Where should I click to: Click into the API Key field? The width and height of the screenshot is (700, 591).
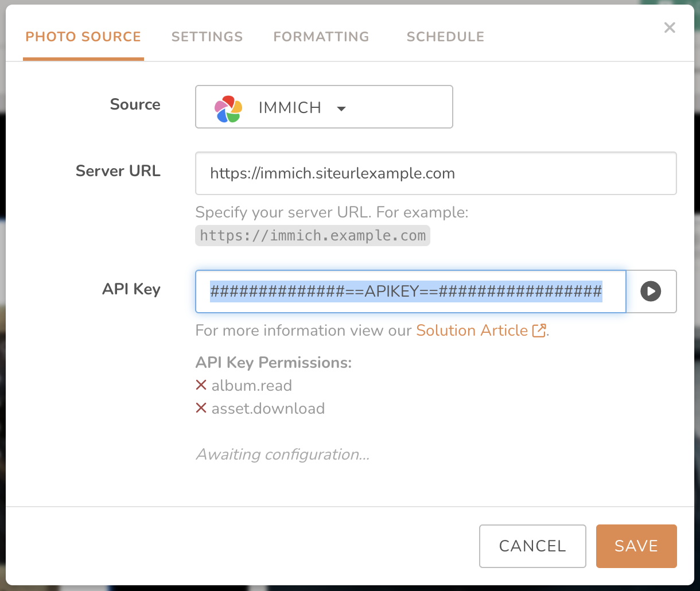[x=411, y=291]
